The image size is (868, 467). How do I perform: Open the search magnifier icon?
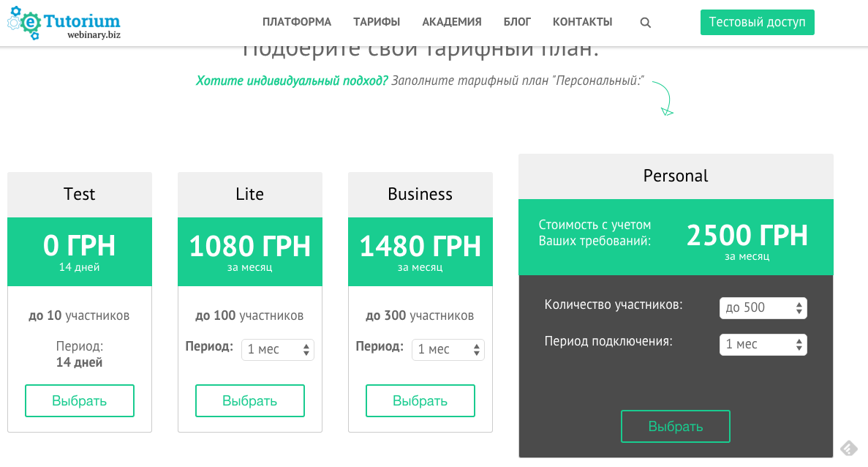[645, 22]
